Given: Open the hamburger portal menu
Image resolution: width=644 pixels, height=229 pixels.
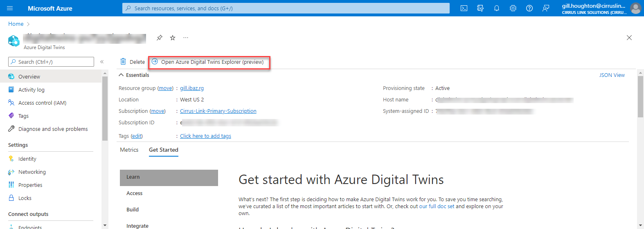Looking at the screenshot, I should tap(10, 8).
